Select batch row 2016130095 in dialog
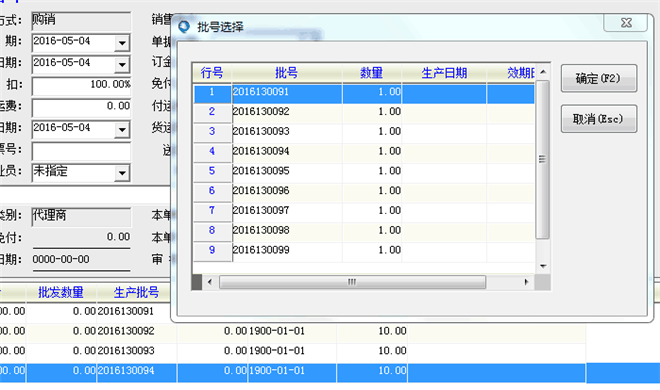 tap(364, 172)
